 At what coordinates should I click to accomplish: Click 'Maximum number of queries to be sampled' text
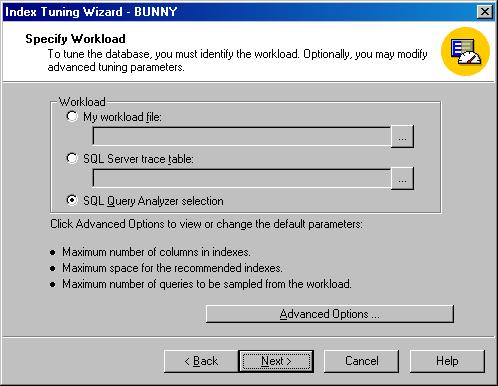click(207, 284)
